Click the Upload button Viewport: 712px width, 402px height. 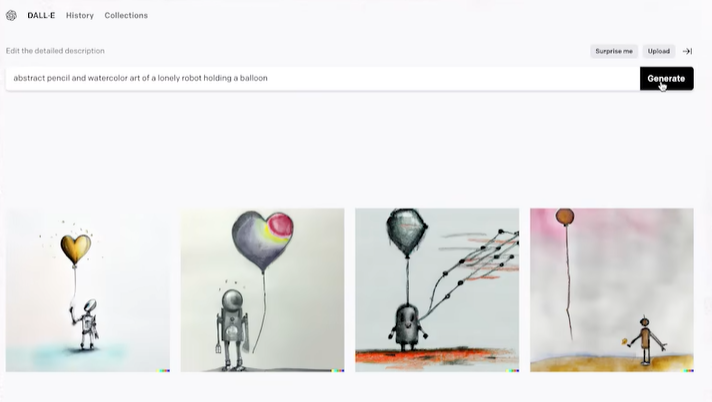tap(658, 51)
